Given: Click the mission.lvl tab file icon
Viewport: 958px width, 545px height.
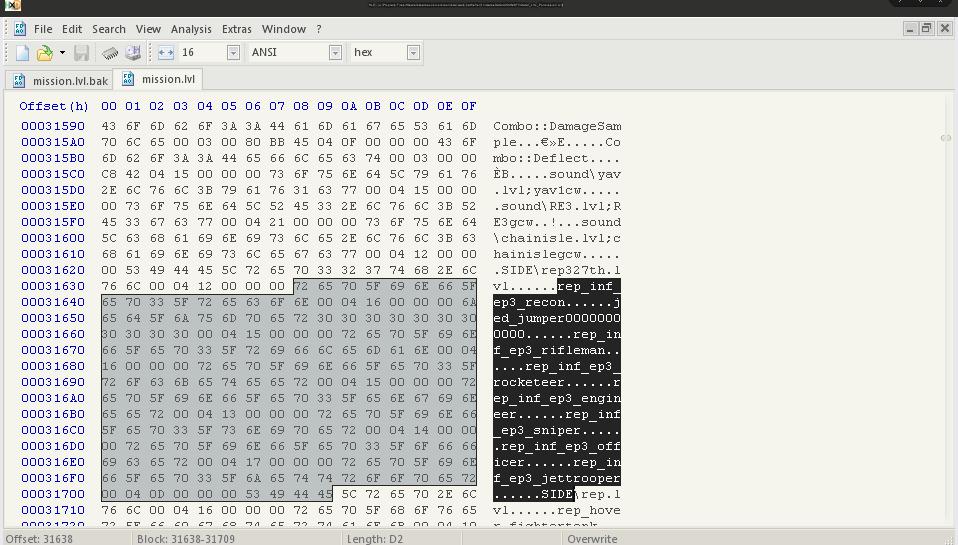Looking at the screenshot, I should click(128, 78).
